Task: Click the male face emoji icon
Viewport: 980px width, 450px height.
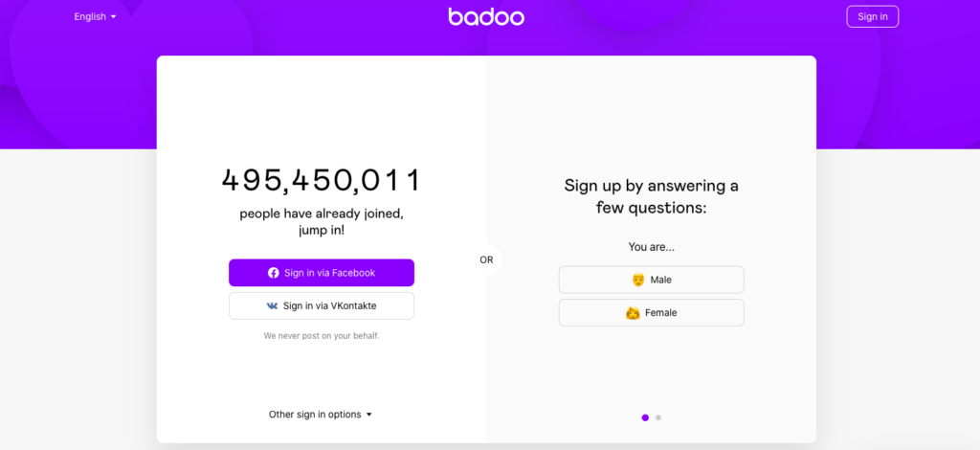Action: tap(638, 280)
